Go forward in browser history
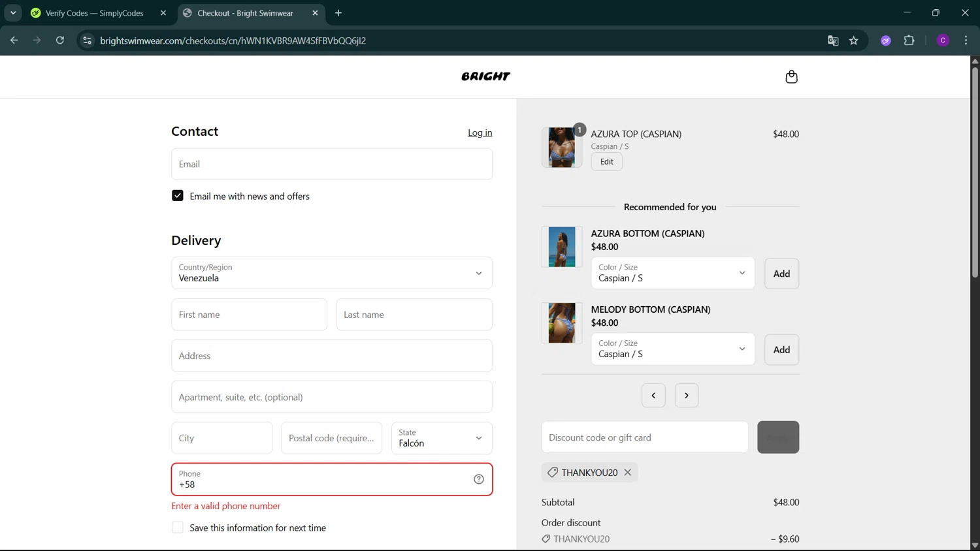The height and width of the screenshot is (551, 980). click(37, 40)
